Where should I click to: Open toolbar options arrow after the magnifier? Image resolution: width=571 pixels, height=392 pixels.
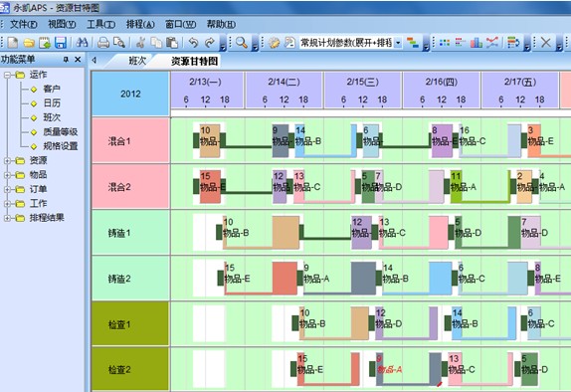[x=255, y=44]
